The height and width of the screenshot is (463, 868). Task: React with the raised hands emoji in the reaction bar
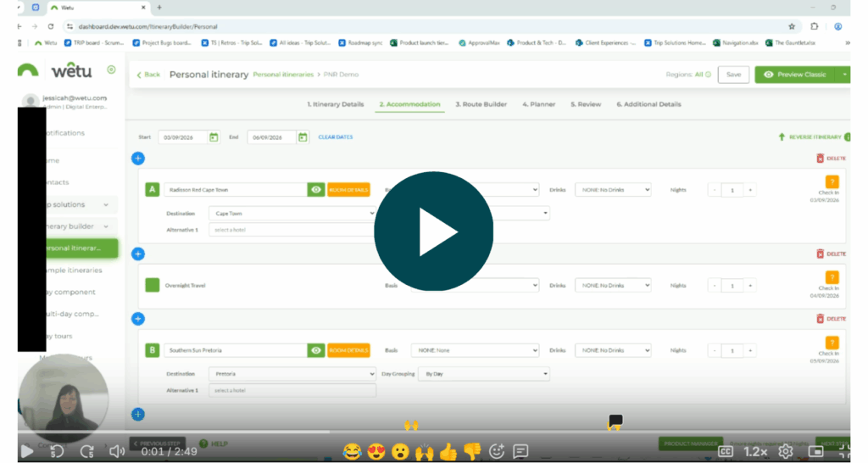[x=424, y=451]
